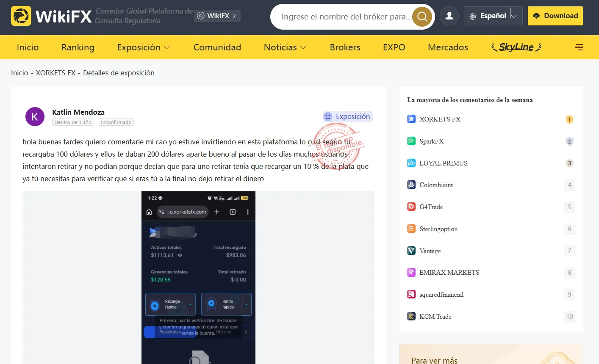This screenshot has height=364, width=599.
Task: Click the Inicio breadcrumb link
Action: pos(19,73)
